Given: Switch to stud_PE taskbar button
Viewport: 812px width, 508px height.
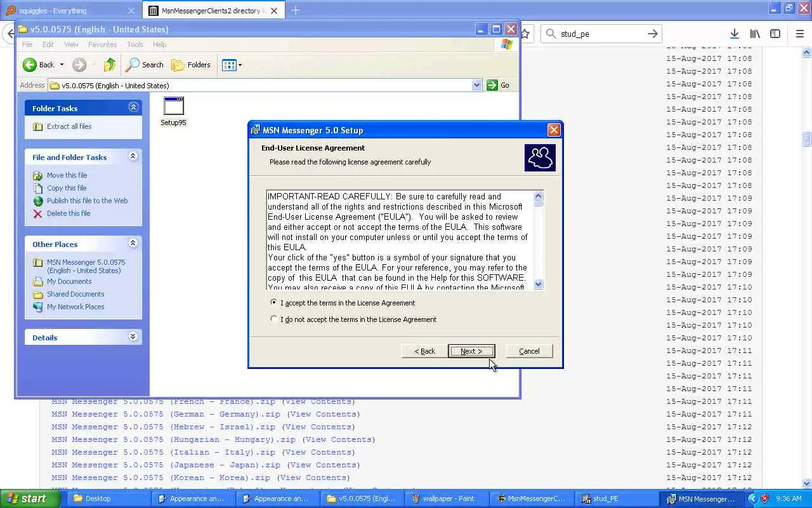Looking at the screenshot, I should 616,498.
